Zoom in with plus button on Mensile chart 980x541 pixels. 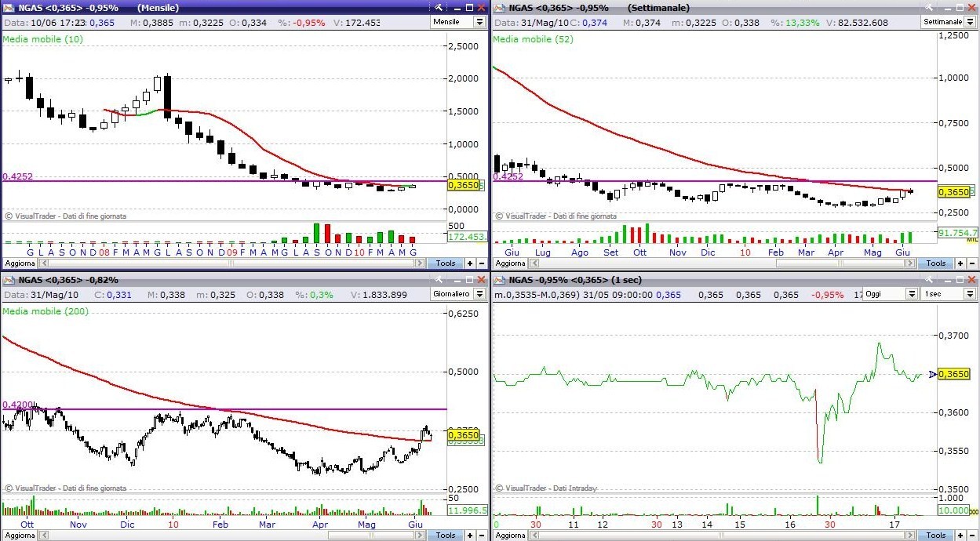(470, 263)
